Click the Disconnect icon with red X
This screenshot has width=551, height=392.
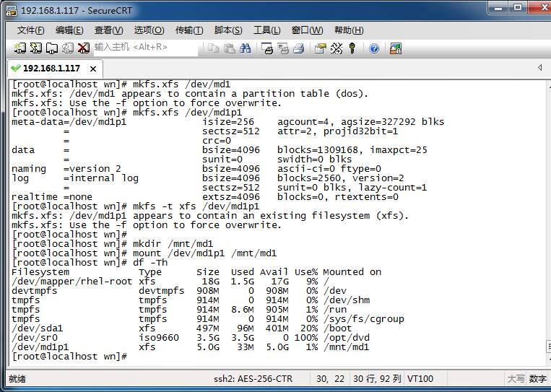coord(84,48)
